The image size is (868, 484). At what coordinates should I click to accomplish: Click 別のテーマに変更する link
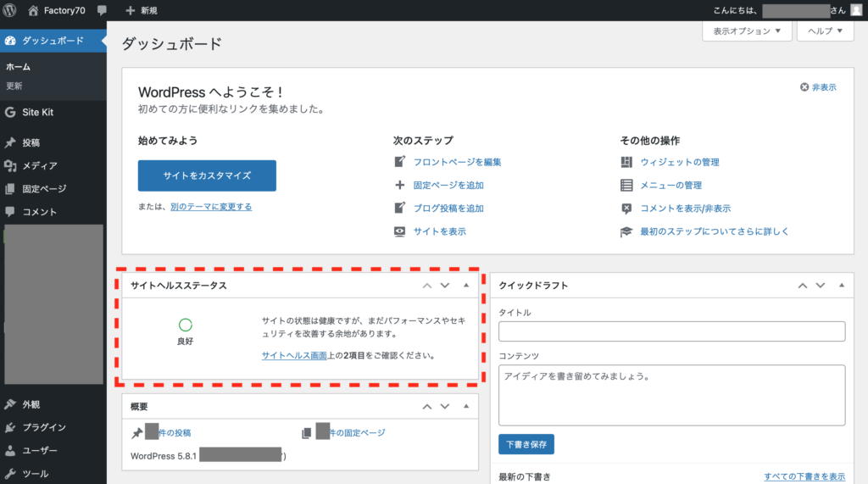pos(211,207)
